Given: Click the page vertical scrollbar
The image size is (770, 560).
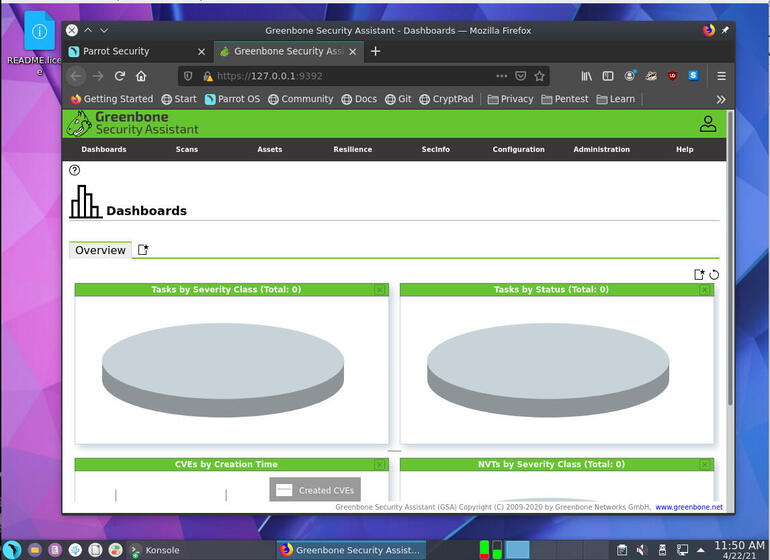Looking at the screenshot, I should click(730, 257).
